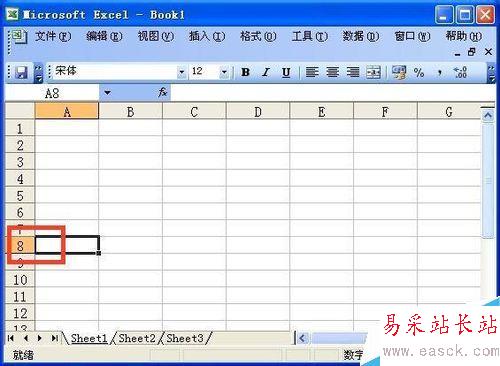This screenshot has width=500, height=366.
Task: Switch to Sheet3 tab
Action: 185,338
